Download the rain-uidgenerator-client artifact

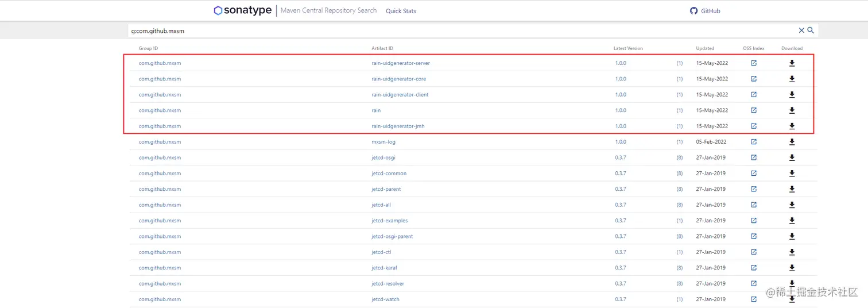(792, 95)
